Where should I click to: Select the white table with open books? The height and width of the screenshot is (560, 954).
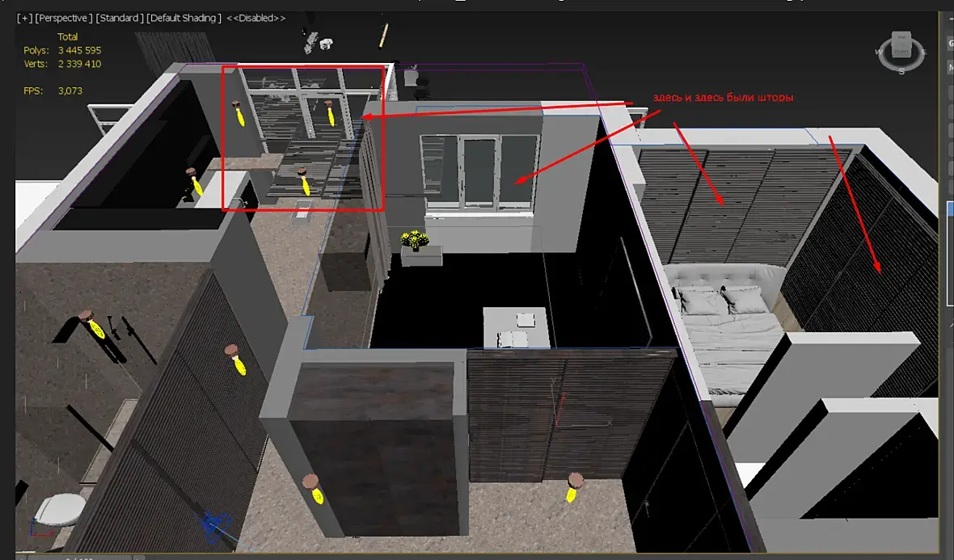(517, 327)
